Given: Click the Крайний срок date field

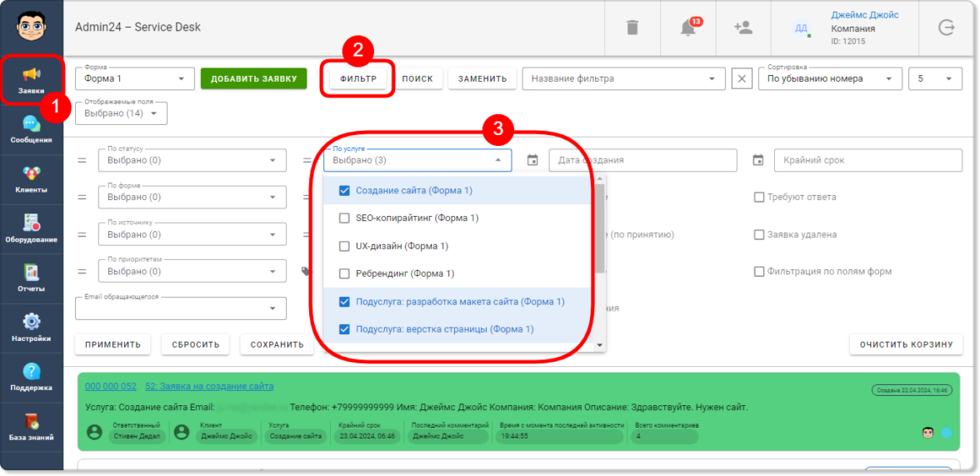Looking at the screenshot, I should 868,160.
